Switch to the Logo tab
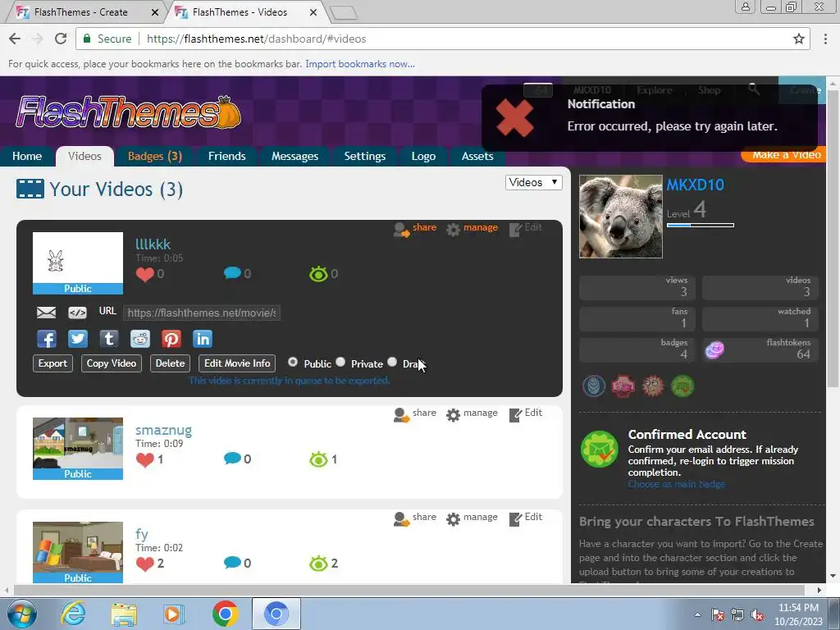Viewport: 840px width, 630px height. pyautogui.click(x=423, y=156)
